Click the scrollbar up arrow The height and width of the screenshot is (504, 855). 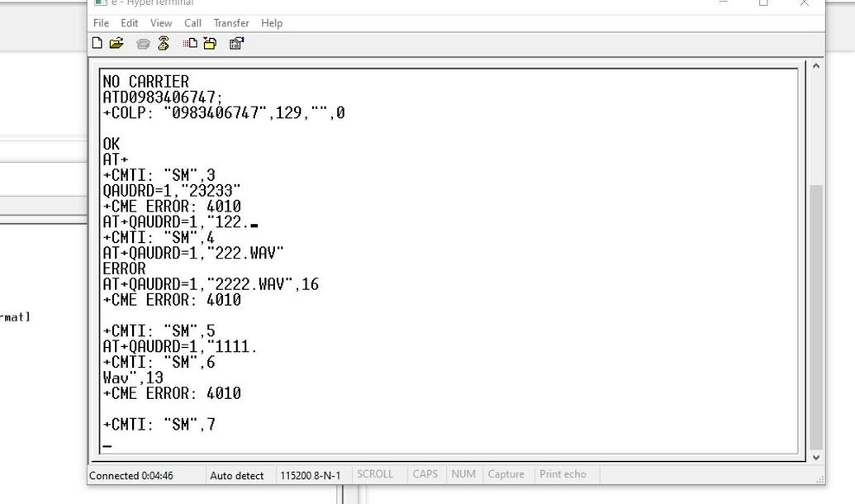(x=815, y=65)
